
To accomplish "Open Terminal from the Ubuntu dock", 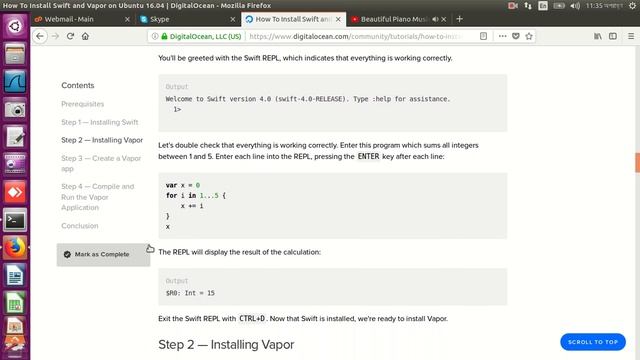I will tap(15, 220).
